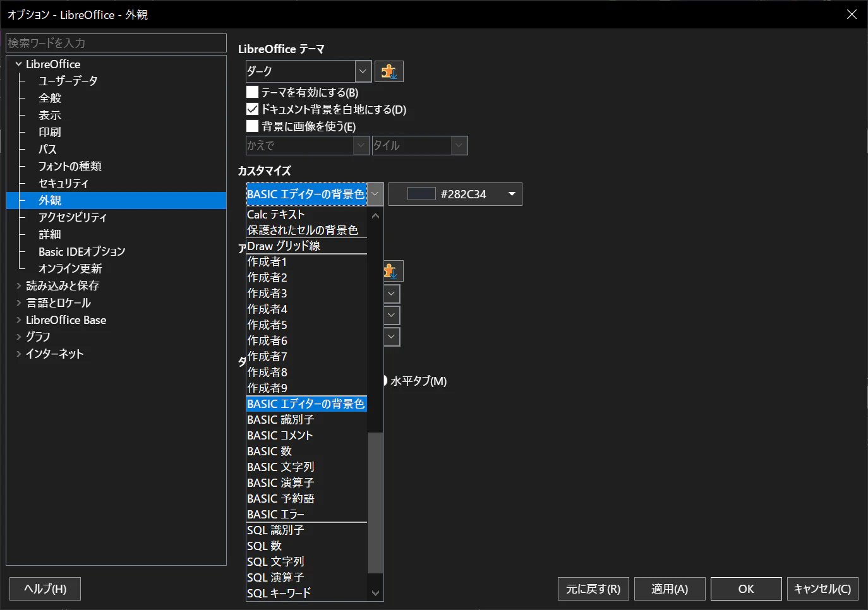Open Basic IDEオプション page
Screen dimensions: 868x610
82,251
